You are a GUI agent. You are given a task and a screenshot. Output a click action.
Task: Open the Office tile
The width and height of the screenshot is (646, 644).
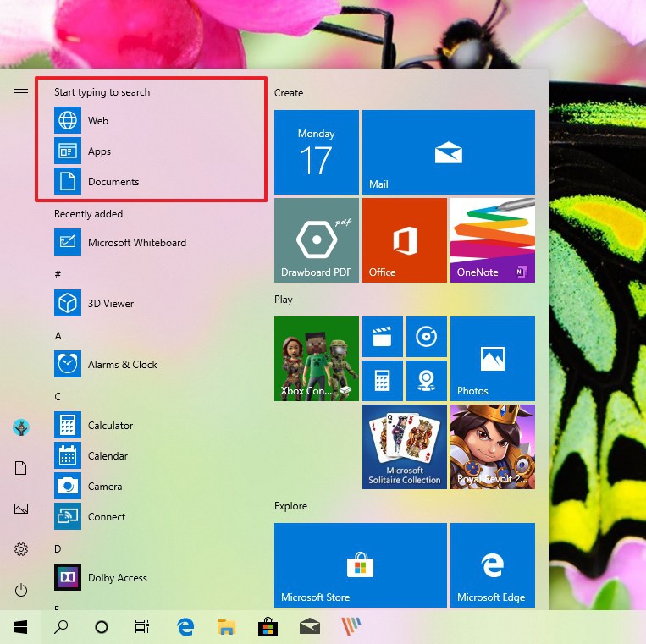404,240
